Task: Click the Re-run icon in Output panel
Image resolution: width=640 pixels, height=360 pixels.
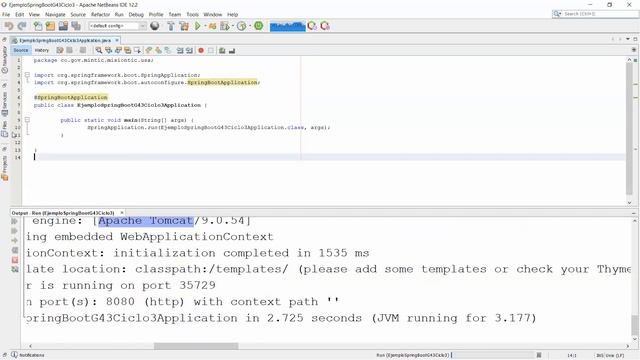Action: [x=15, y=221]
